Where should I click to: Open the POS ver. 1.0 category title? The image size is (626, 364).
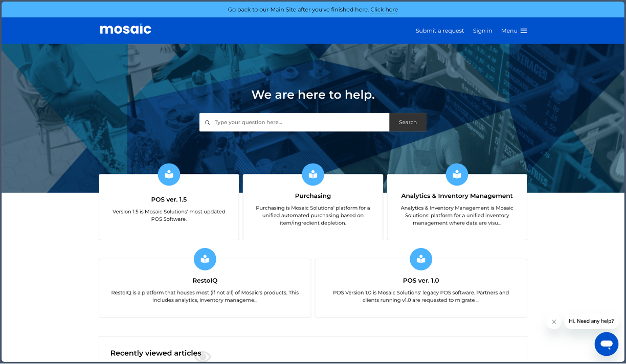421,281
